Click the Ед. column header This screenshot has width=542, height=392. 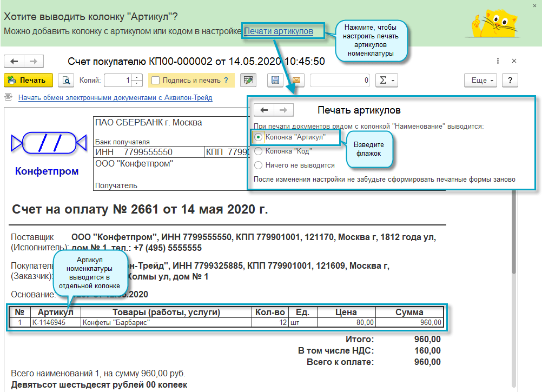point(302,312)
